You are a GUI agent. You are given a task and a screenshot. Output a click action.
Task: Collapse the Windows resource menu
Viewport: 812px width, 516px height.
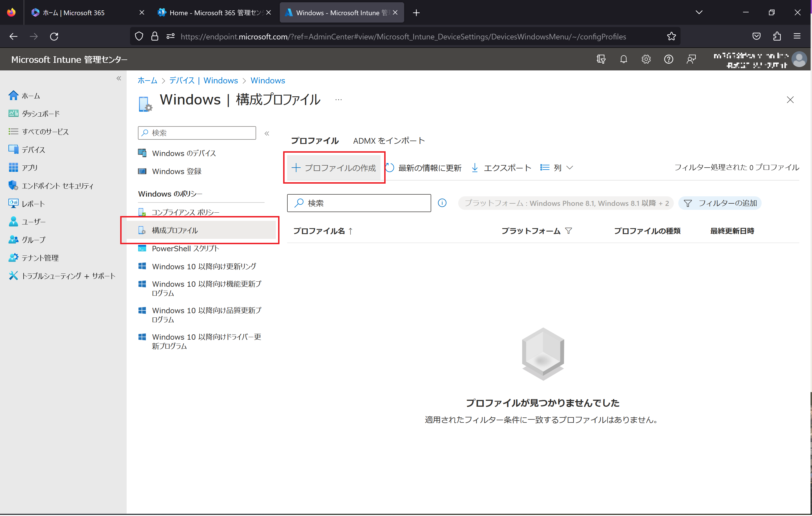pyautogui.click(x=267, y=133)
